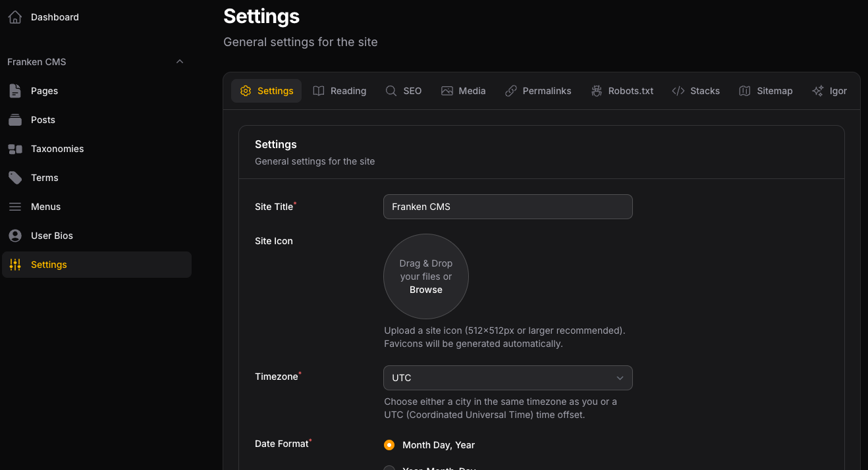Collapse the Franken CMS section chevron
Screen dimensions: 868x470
tap(179, 61)
